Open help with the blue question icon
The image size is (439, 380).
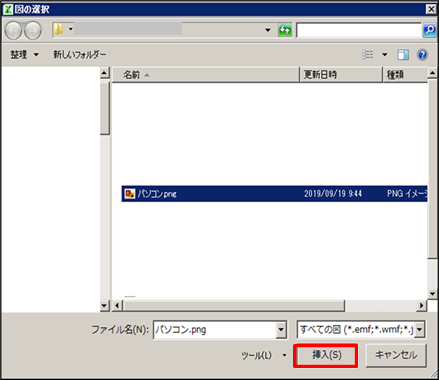point(422,54)
